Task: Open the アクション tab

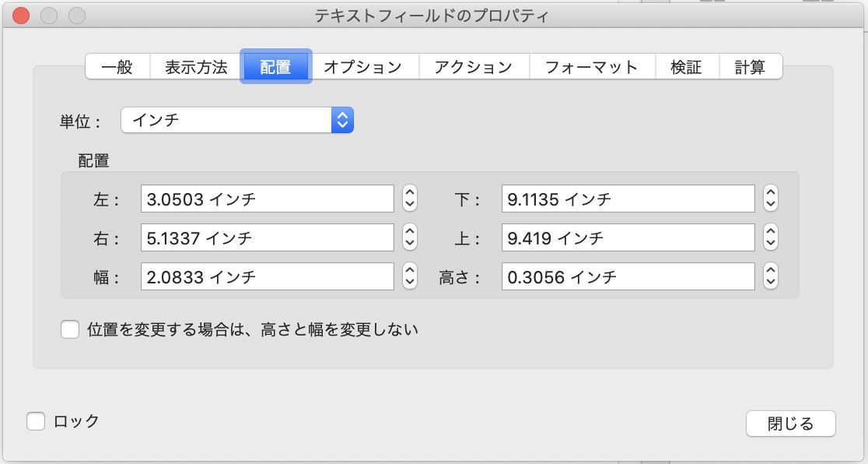Action: (x=473, y=67)
